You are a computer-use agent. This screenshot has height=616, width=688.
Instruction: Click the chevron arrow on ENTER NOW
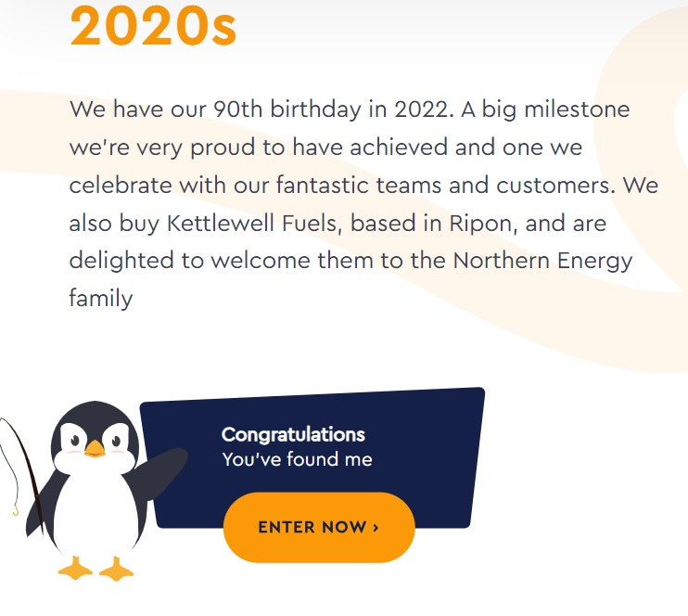point(376,527)
